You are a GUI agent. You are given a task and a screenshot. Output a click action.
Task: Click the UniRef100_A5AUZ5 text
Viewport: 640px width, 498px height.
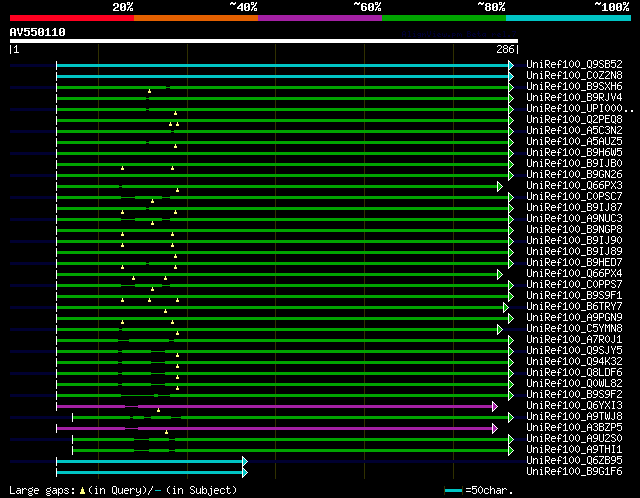click(574, 142)
